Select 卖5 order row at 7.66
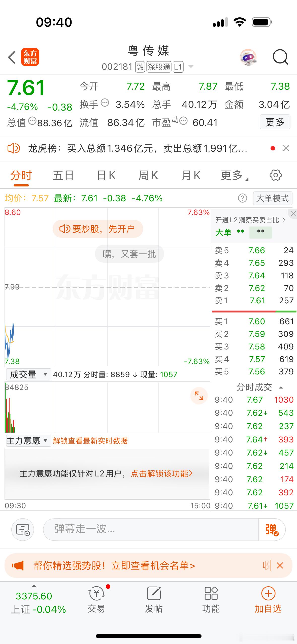The image size is (297, 644). [x=254, y=250]
